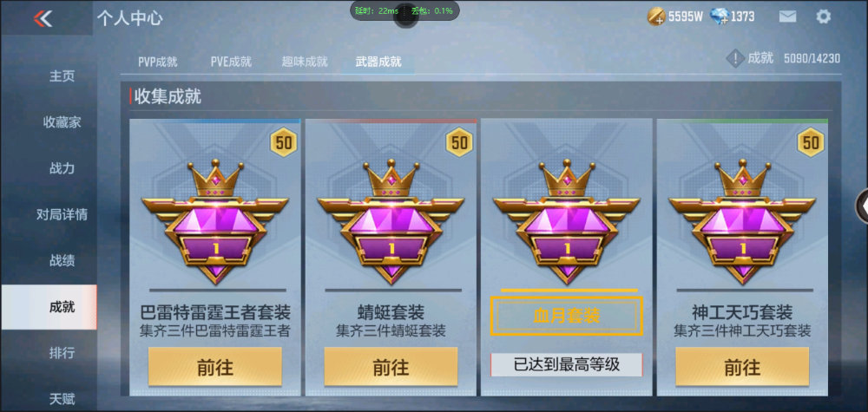Switch to the PVE成就 tab
Viewport: 868px width, 412px height.
pos(231,62)
